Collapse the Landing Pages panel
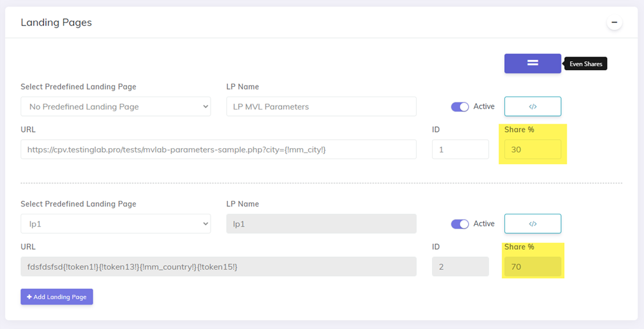The width and height of the screenshot is (644, 329). pyautogui.click(x=614, y=23)
